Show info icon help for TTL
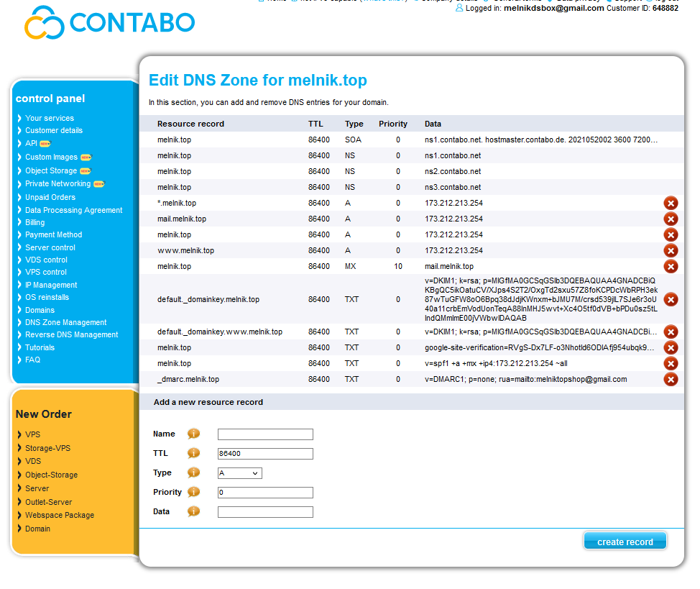 [x=193, y=453]
